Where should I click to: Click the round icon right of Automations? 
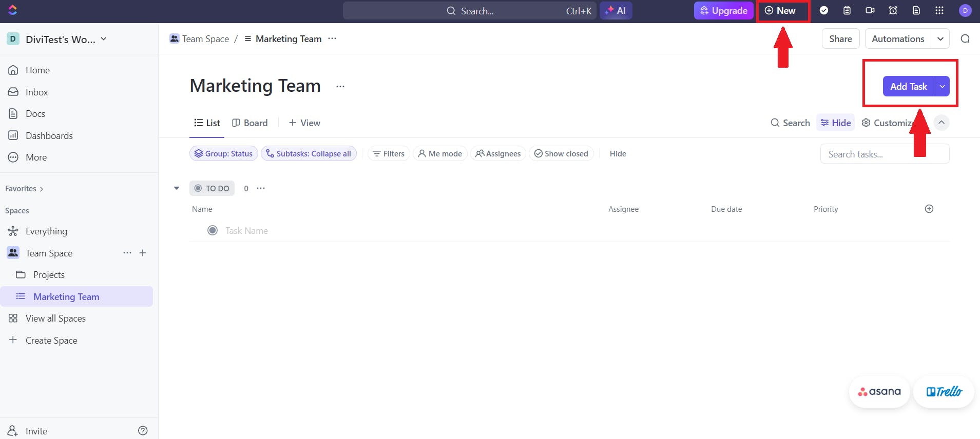coord(965,39)
